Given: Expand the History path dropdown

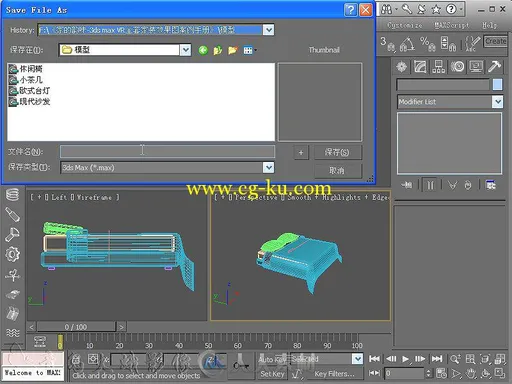Looking at the screenshot, I should tap(268, 30).
